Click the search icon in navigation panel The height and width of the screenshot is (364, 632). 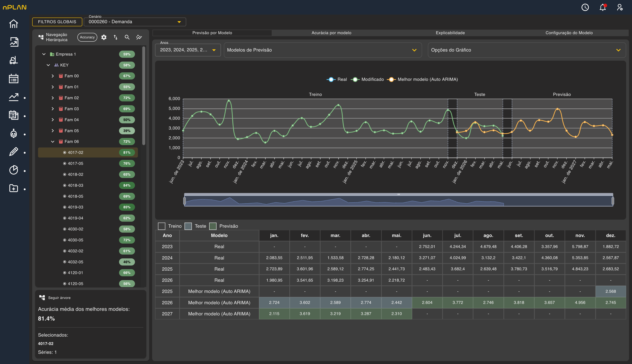click(127, 37)
